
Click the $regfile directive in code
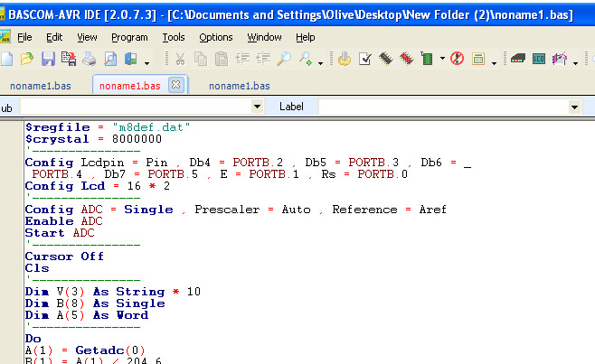point(58,127)
